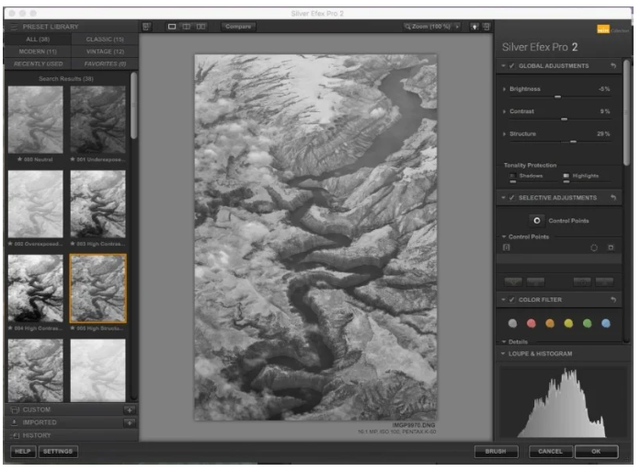Screen dimensions: 640x472
Task: Hide the left preset panel icon
Action: [147, 26]
